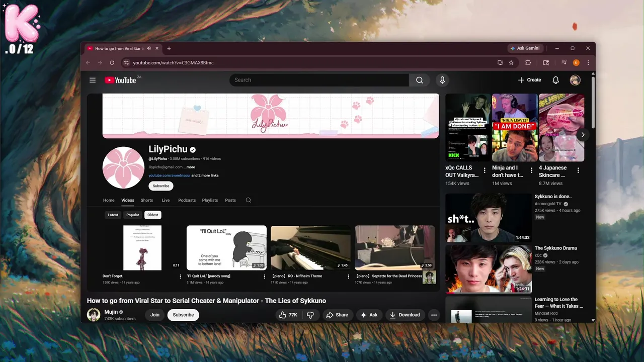
Task: Select the Popular sort chip
Action: click(x=133, y=215)
